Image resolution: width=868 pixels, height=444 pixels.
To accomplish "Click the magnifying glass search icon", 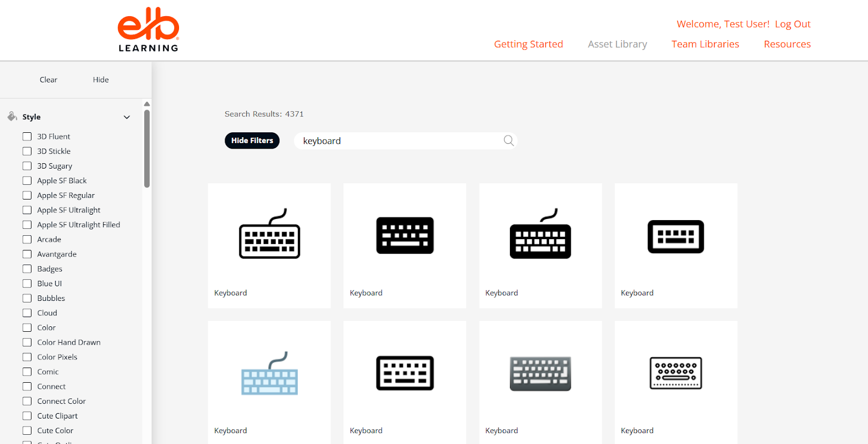I will click(x=508, y=140).
